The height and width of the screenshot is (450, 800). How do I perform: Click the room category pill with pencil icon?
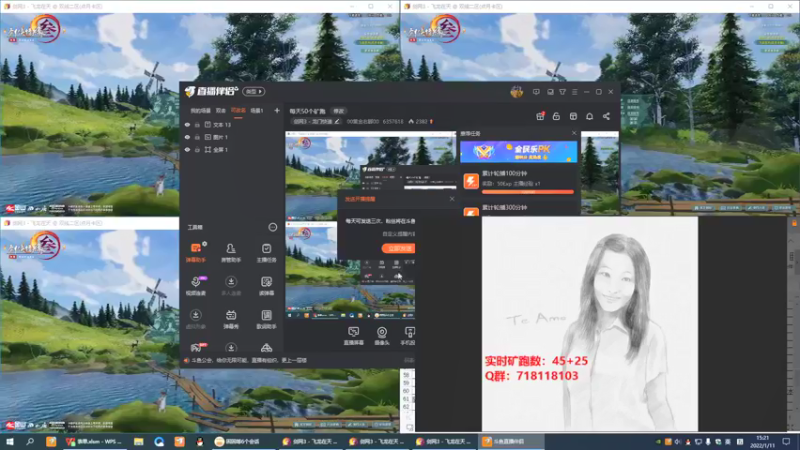click(x=316, y=121)
